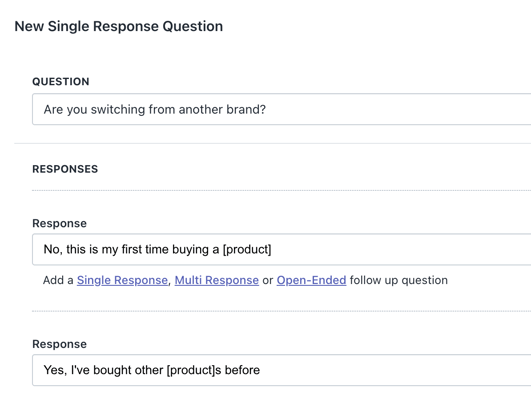Place cursor on [product] in first response

pos(247,250)
